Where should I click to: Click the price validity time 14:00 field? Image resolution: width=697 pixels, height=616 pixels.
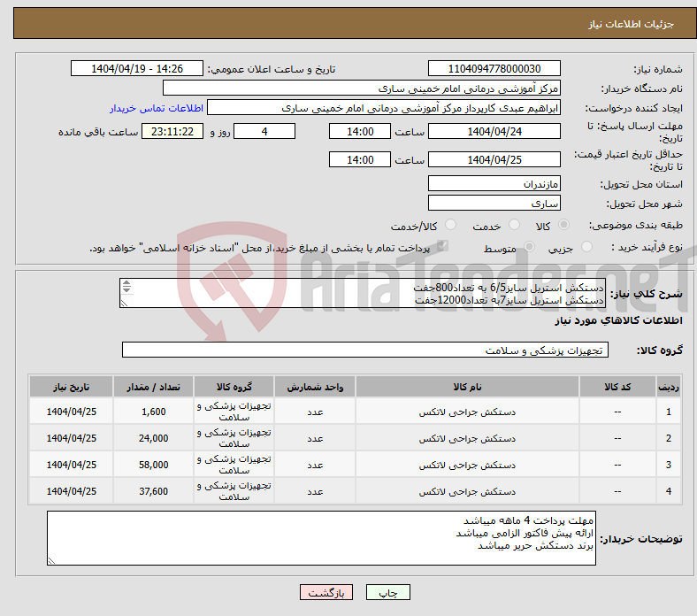[360, 159]
